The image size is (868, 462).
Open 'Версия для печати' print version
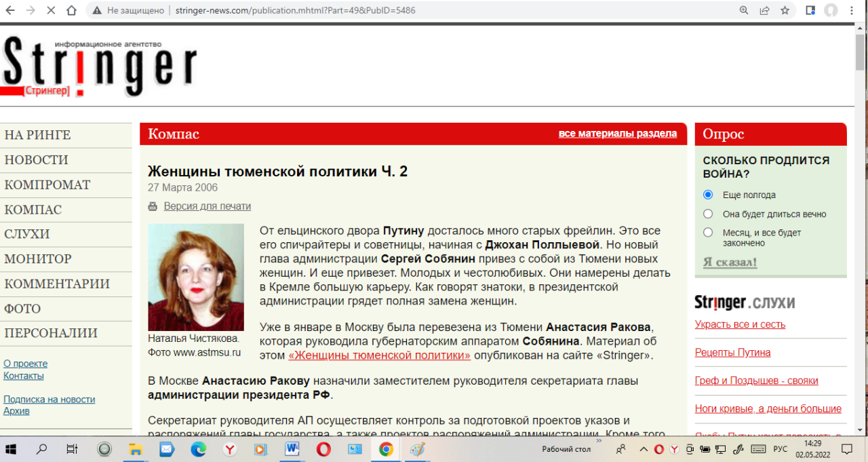click(x=208, y=206)
